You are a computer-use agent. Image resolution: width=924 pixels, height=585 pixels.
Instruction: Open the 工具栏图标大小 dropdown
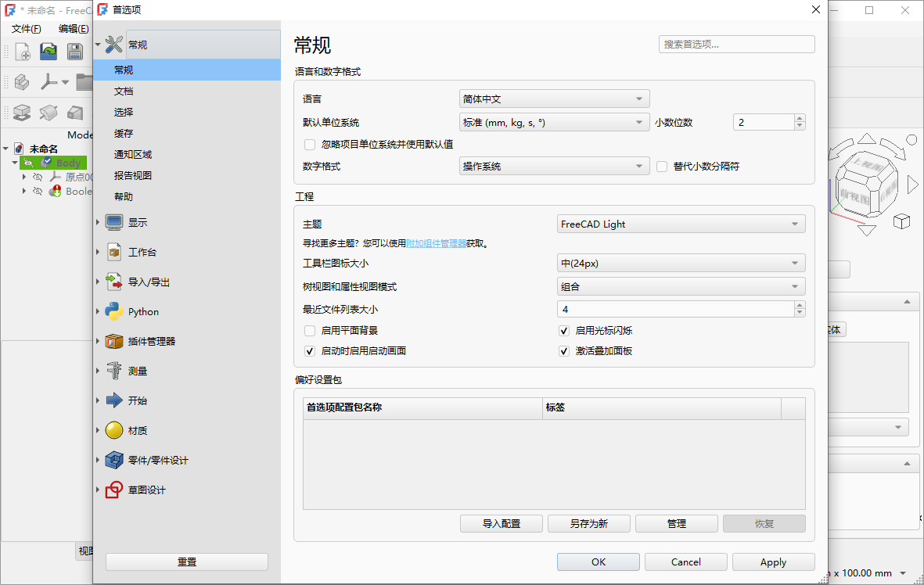(681, 263)
